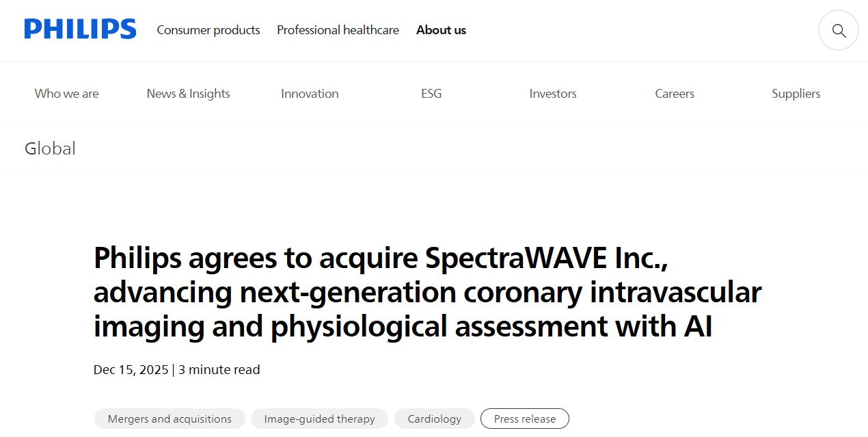868x437 pixels.
Task: Go to the Suppliers section
Action: [796, 94]
